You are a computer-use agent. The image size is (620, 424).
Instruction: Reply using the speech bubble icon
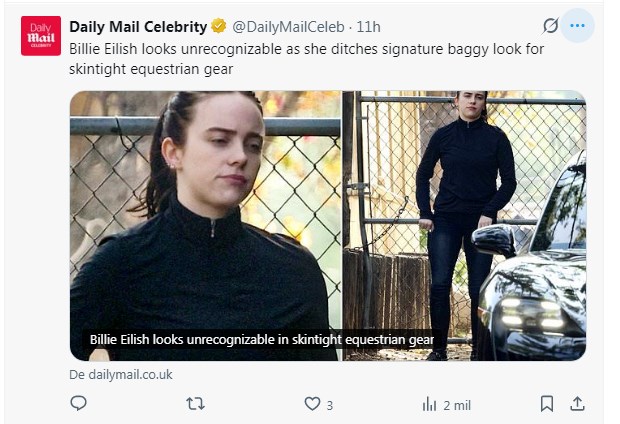(78, 404)
